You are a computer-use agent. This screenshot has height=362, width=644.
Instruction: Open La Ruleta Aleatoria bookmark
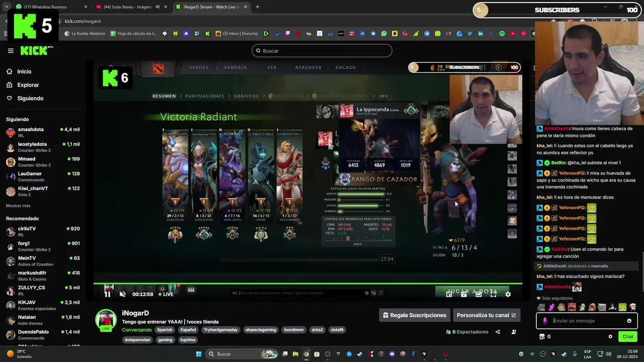point(85,34)
